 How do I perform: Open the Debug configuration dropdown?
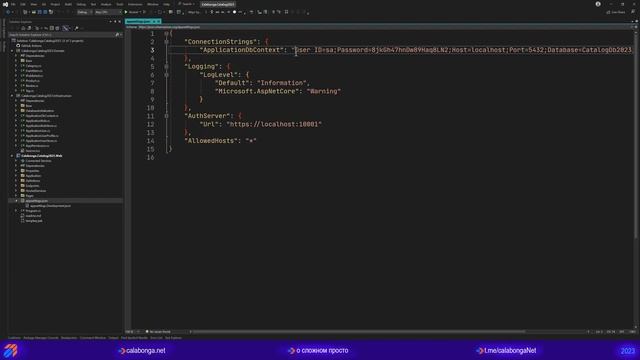84,12
